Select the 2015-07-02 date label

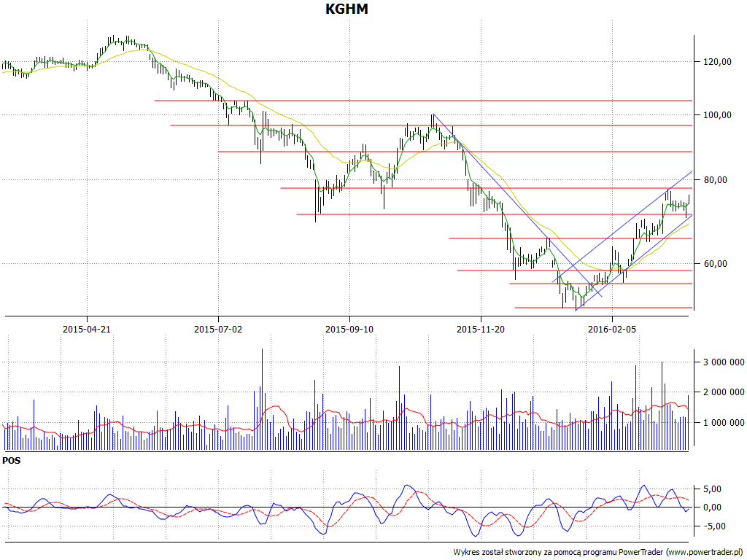point(218,329)
